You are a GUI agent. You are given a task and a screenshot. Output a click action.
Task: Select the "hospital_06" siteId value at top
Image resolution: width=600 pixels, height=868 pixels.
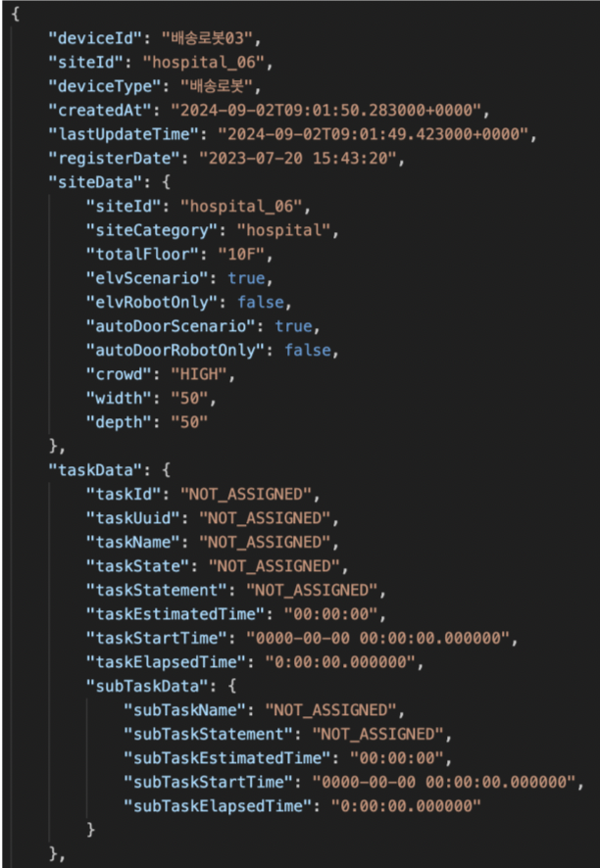(204, 63)
